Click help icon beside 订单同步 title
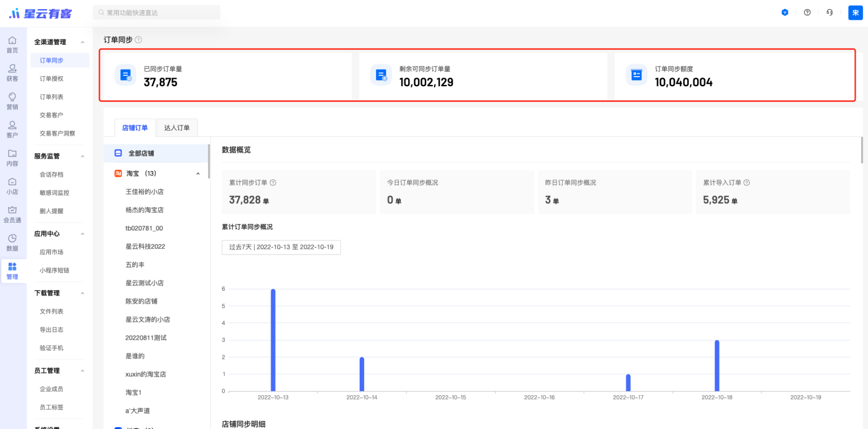 pos(138,40)
